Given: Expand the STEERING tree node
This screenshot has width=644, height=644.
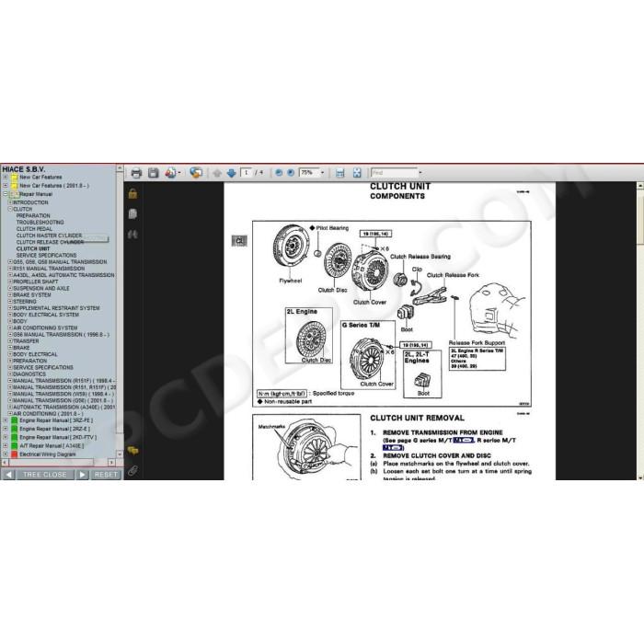Looking at the screenshot, I should (x=10, y=302).
